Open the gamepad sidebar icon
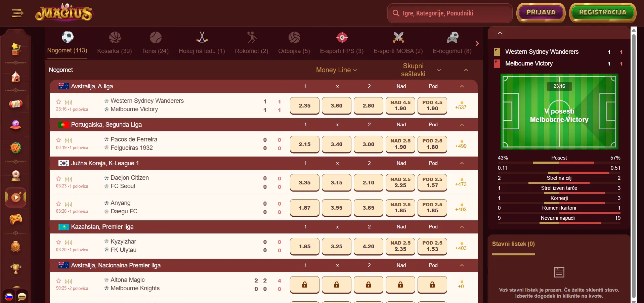Image resolution: width=644 pixels, height=303 pixels. 16,219
